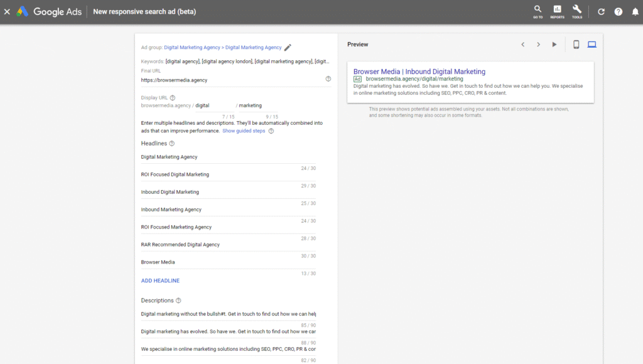Show previous ad preview
Image resolution: width=643 pixels, height=364 pixels.
(523, 45)
